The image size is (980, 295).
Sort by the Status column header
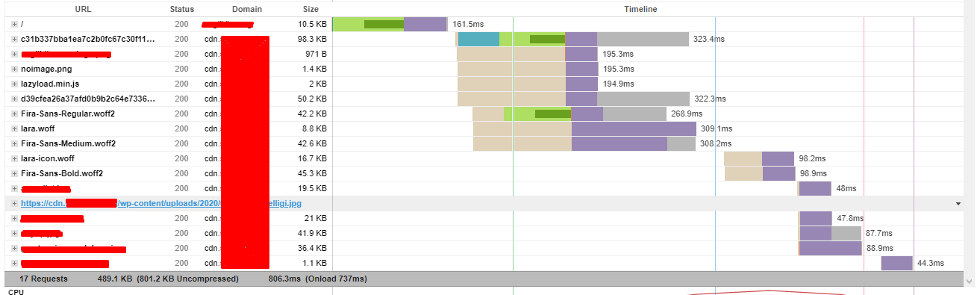point(181,9)
